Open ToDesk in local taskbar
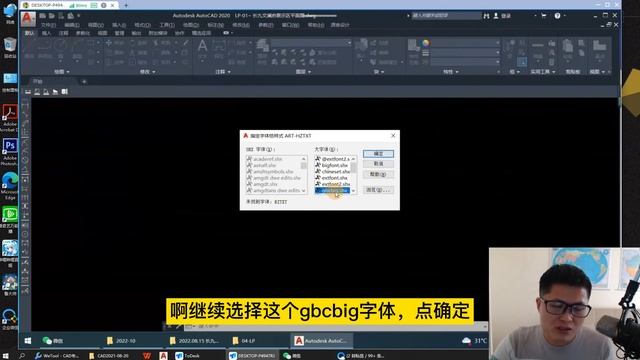This screenshot has height=360, width=640. [x=187, y=356]
